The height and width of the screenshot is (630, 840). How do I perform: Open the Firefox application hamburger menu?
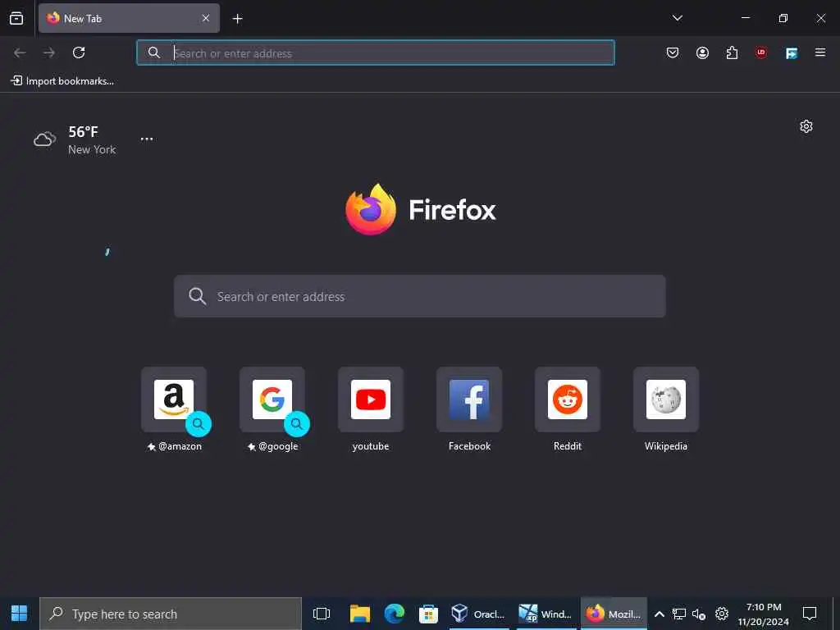coord(820,52)
